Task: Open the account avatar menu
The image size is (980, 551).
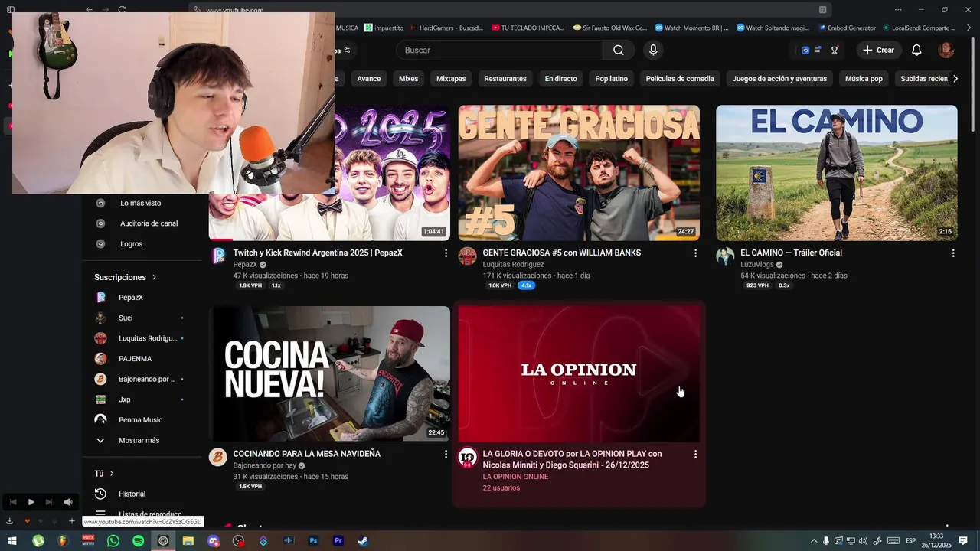Action: coord(946,50)
